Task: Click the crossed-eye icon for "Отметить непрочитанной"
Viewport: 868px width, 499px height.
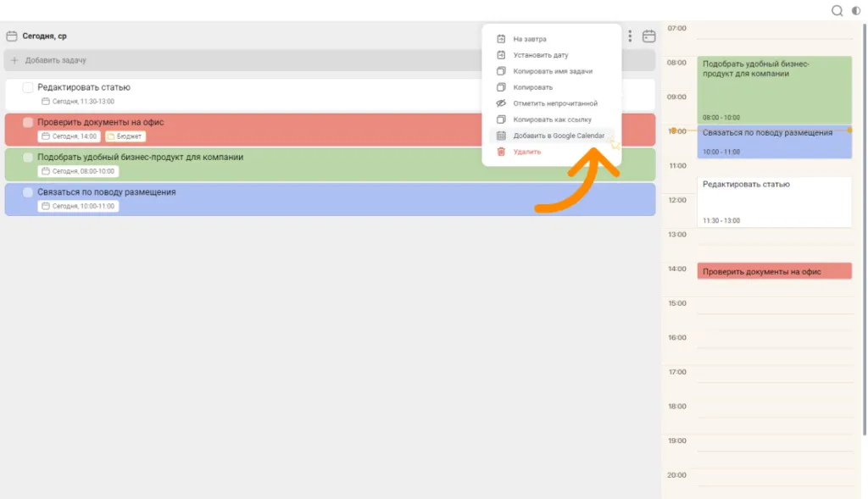Action: [x=501, y=103]
